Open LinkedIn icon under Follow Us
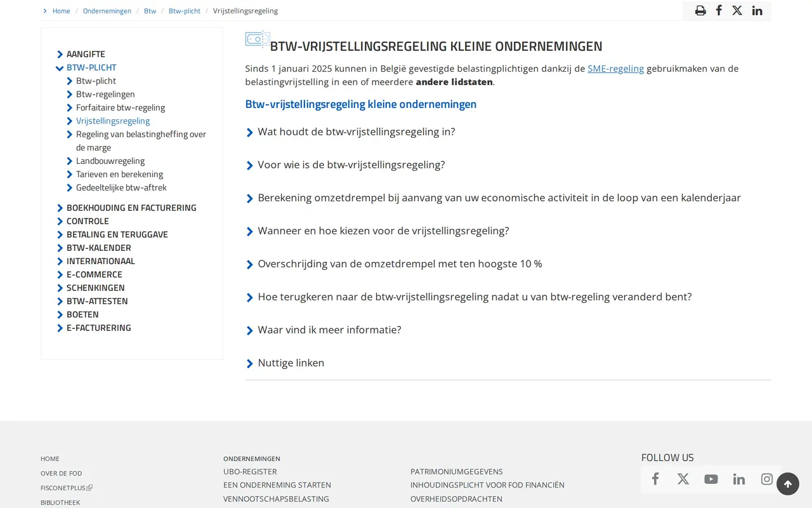The image size is (812, 508). [739, 479]
